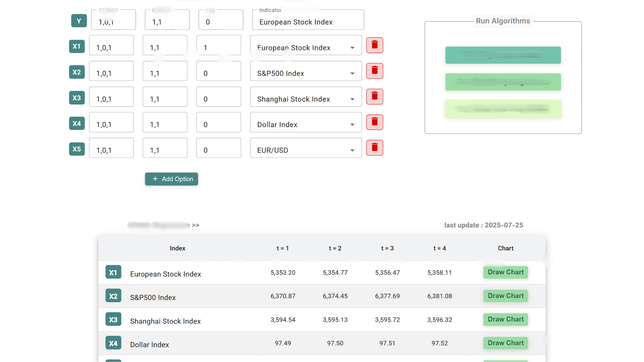Click the Index column header

coord(177,248)
